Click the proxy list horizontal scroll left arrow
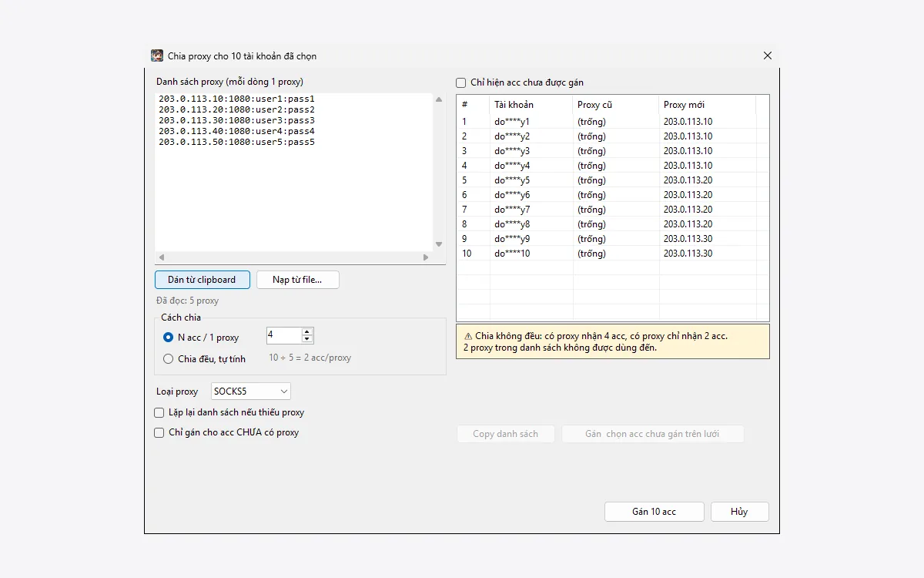924x578 pixels. 162,257
